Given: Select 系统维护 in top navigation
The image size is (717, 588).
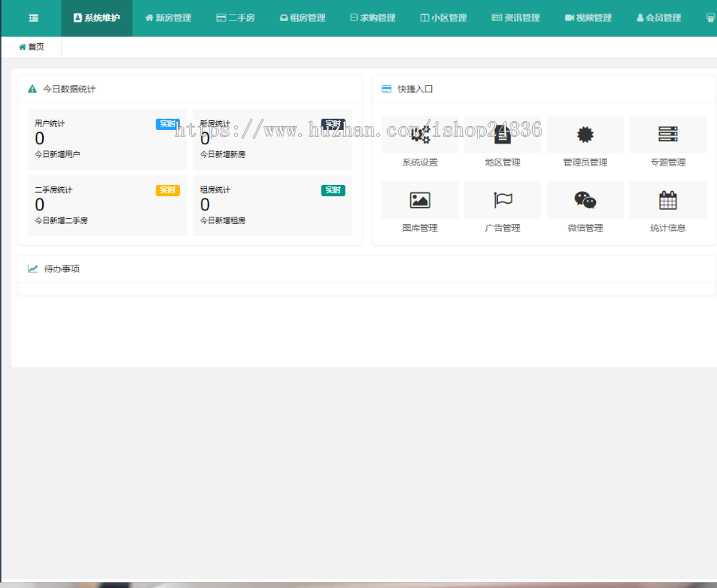Looking at the screenshot, I should tap(96, 18).
